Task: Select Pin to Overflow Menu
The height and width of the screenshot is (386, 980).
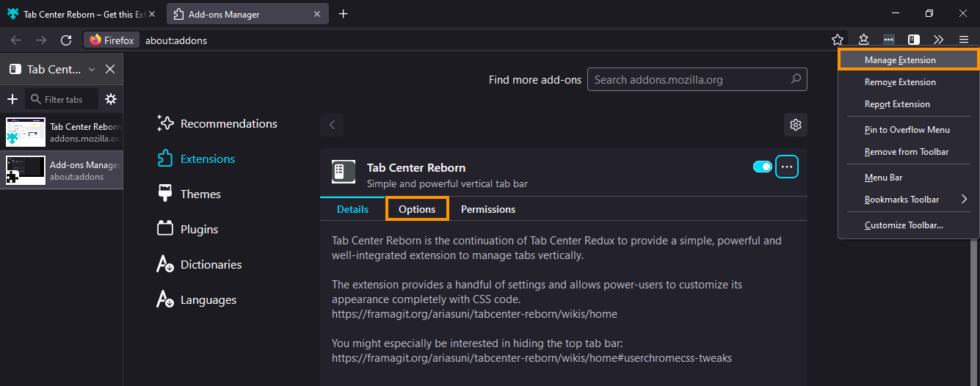Action: (x=909, y=130)
